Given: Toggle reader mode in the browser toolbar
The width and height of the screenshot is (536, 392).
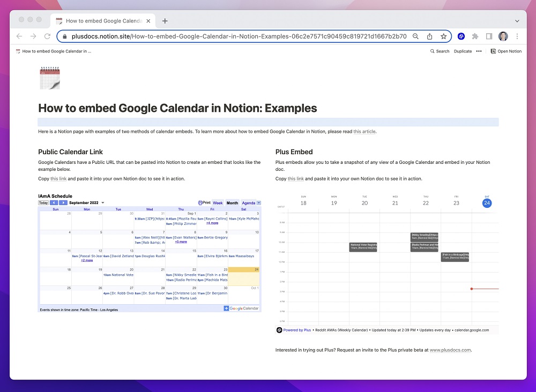Looking at the screenshot, I should pyautogui.click(x=489, y=36).
